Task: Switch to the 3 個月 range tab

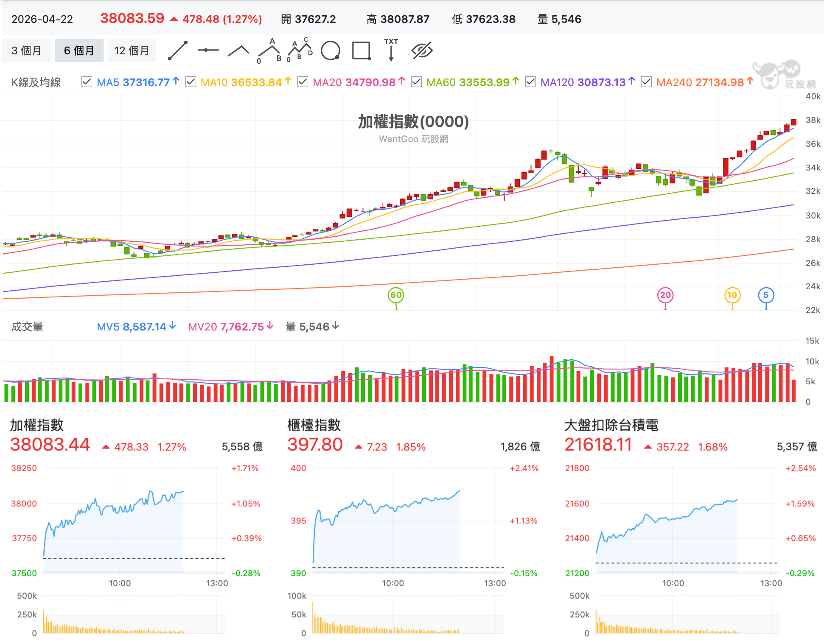Action: pos(26,50)
